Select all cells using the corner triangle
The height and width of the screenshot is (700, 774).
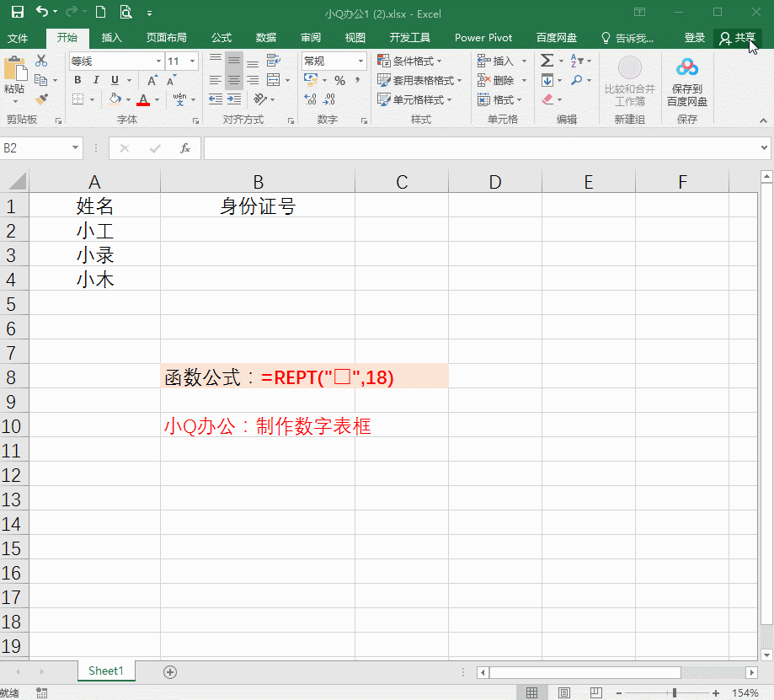17,181
